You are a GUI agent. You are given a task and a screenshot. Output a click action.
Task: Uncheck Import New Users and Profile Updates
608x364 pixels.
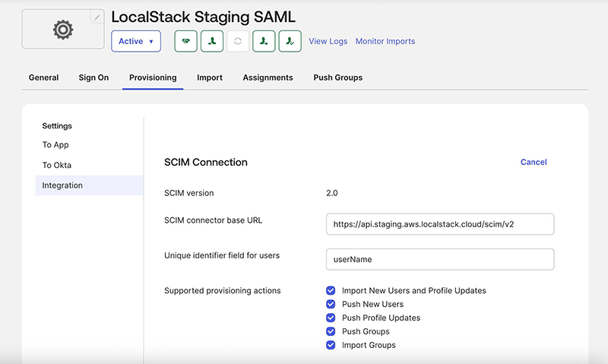pos(331,290)
